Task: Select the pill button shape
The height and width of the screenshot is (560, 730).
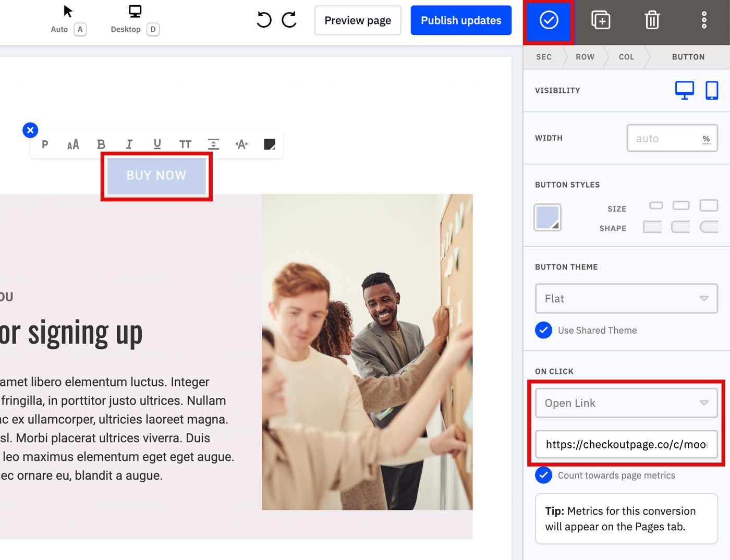Action: pos(709,227)
